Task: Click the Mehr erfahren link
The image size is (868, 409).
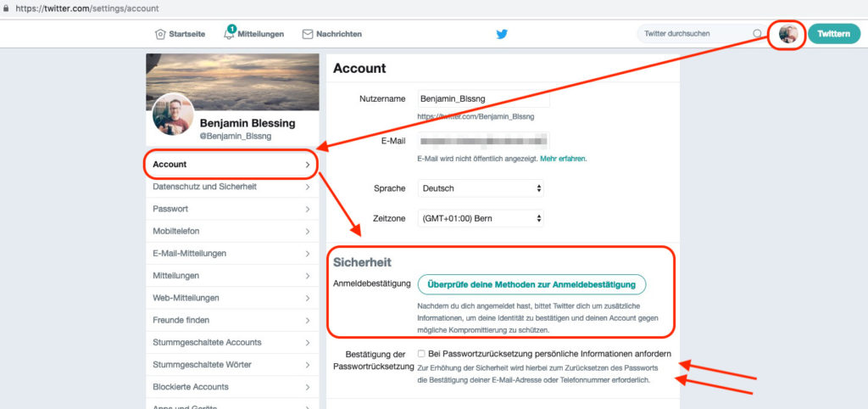Action: click(x=563, y=159)
